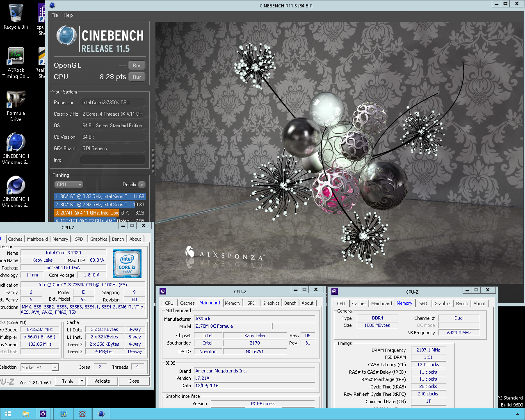Screen dimensions: 525x420
Task: Run the OpenGL benchmark
Action: [x=137, y=66]
